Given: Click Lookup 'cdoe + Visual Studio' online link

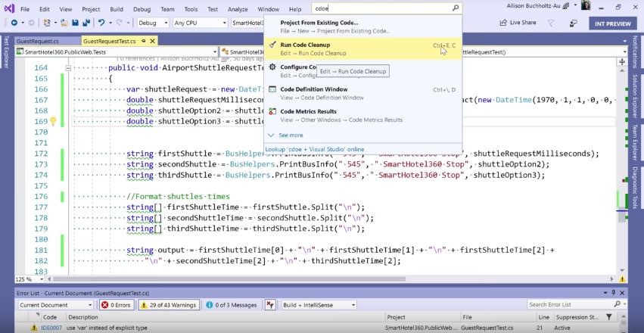Looking at the screenshot, I should click(315, 149).
